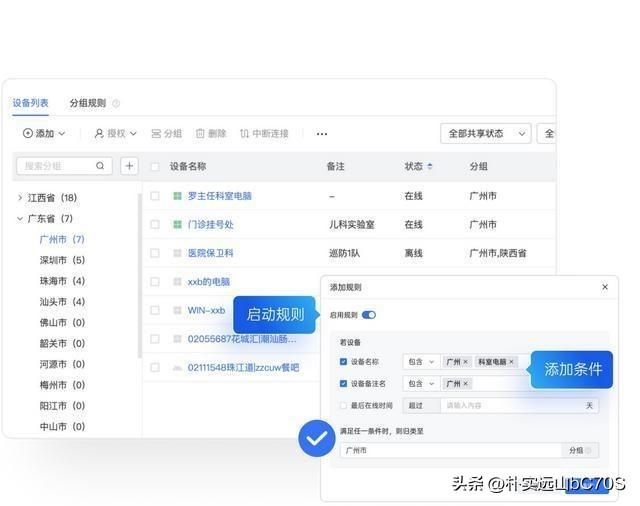Select 广州市 (7) in the group tree
This screenshot has height=506, width=640.
(x=62, y=240)
